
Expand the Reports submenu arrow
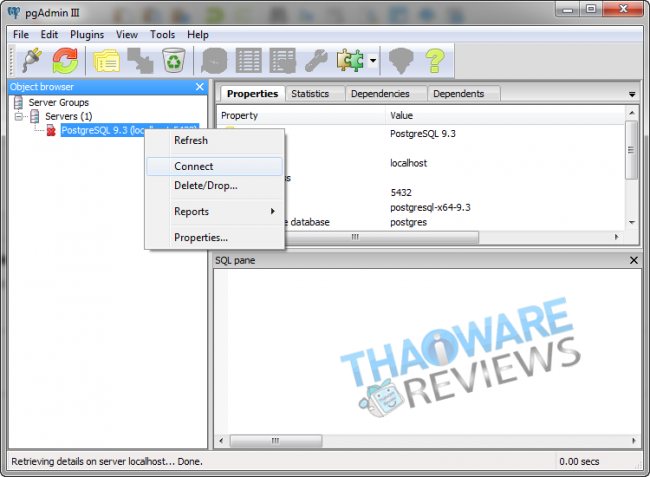tap(273, 211)
